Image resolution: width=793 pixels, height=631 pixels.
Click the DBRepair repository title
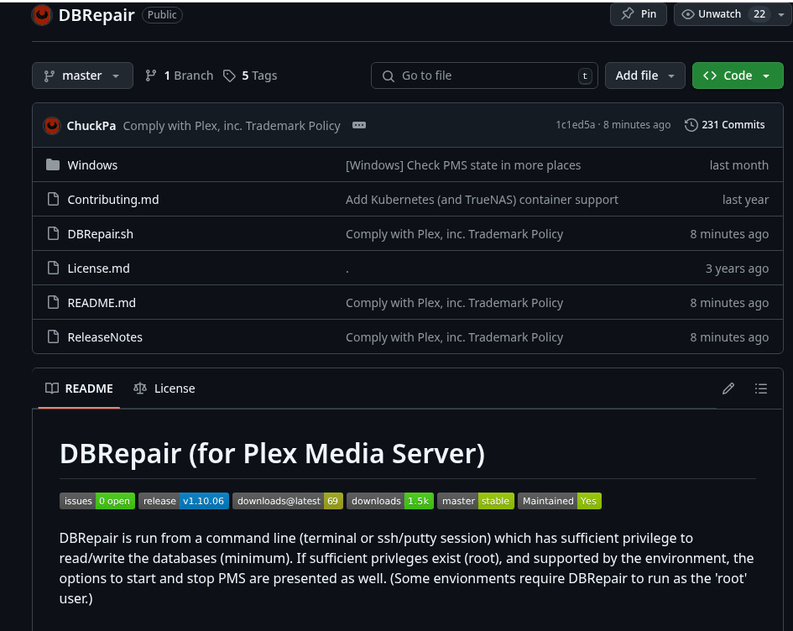coord(97,15)
